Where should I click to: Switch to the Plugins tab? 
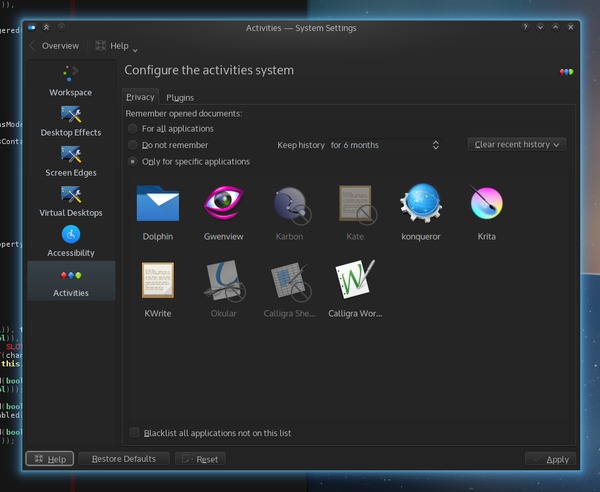pyautogui.click(x=180, y=98)
